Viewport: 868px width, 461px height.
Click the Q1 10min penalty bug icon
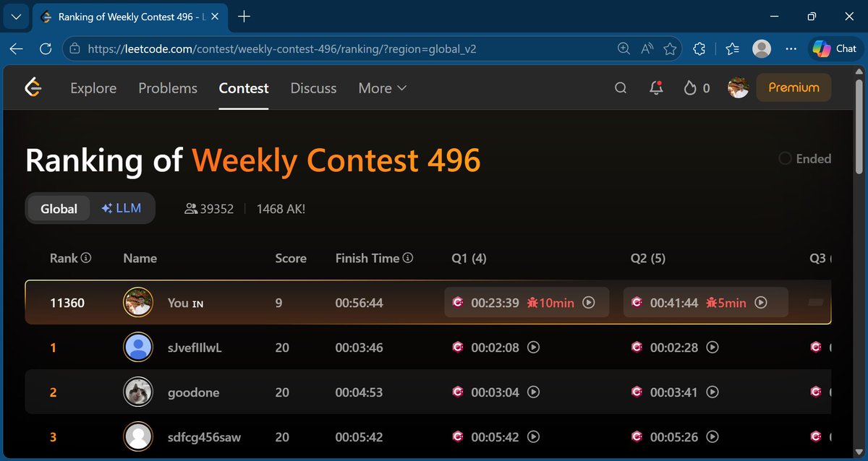pyautogui.click(x=532, y=303)
